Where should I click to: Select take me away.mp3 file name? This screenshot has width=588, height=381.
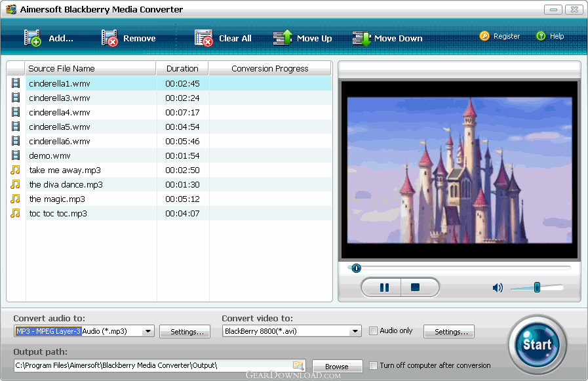[65, 170]
